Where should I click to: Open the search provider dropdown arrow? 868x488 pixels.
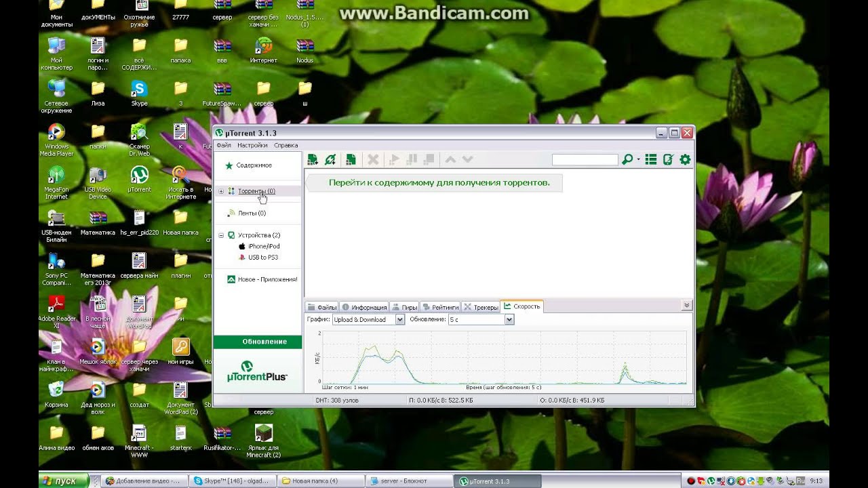pos(638,161)
